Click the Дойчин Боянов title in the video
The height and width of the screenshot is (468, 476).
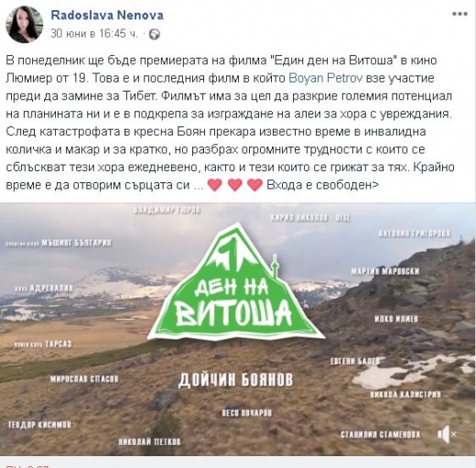coord(235,379)
